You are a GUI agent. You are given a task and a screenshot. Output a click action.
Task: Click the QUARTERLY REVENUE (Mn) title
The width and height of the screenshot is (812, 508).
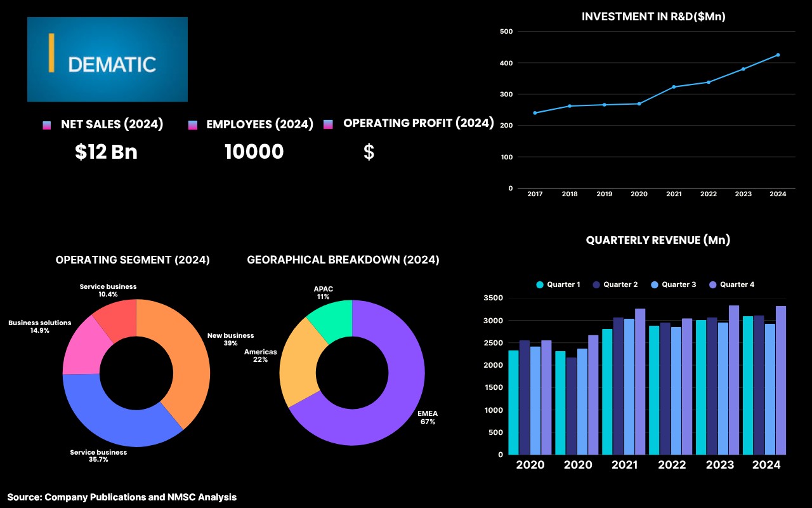pyautogui.click(x=658, y=240)
